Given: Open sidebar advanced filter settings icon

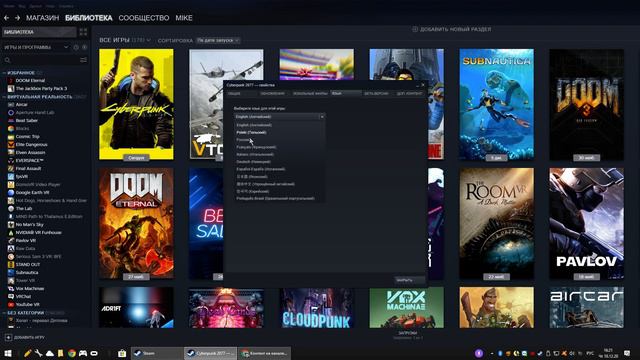Looking at the screenshot, I should pos(83,60).
